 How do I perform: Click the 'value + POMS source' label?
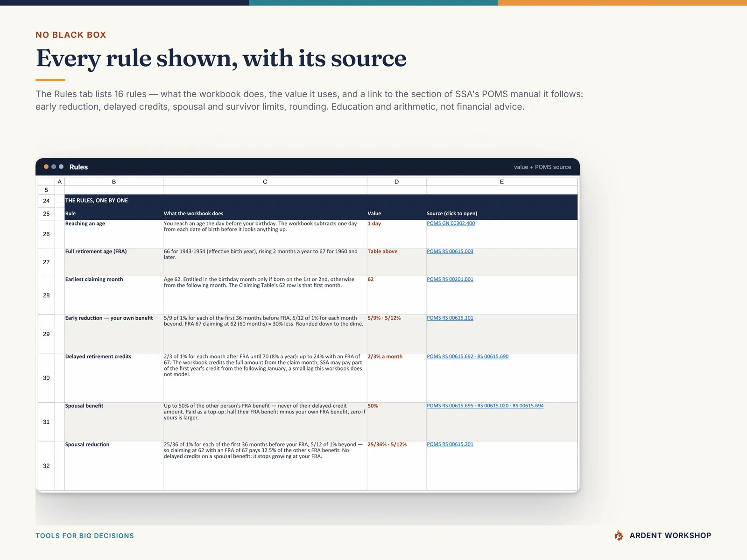[x=543, y=167]
